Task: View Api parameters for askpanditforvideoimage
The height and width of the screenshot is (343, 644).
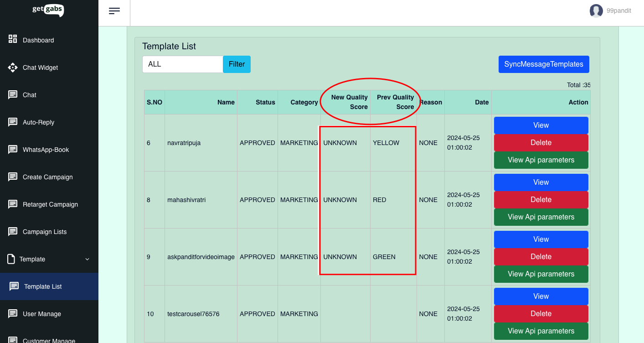Action: coord(541,274)
